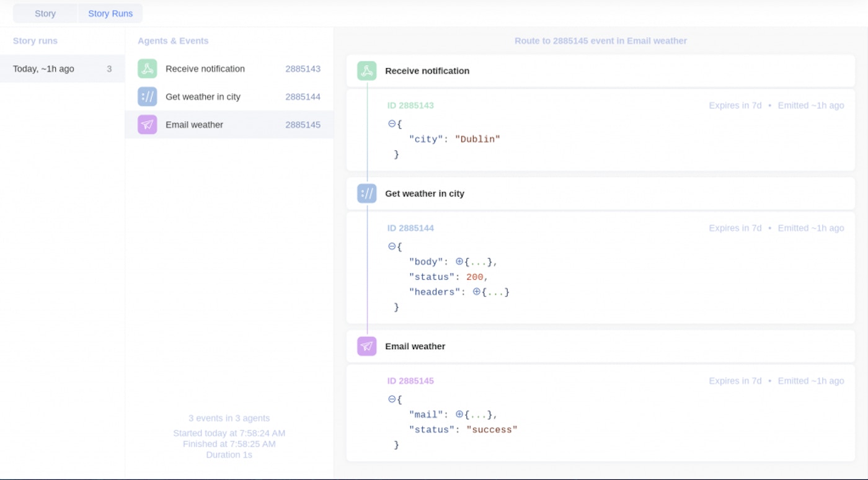Expand the "headers" object in weather event
This screenshot has width=868, height=480.
coord(476,291)
